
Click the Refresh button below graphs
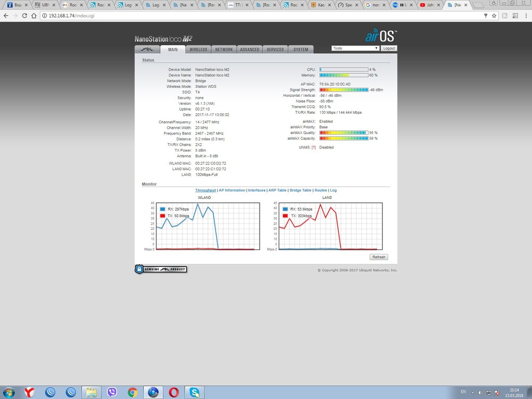[x=379, y=257]
